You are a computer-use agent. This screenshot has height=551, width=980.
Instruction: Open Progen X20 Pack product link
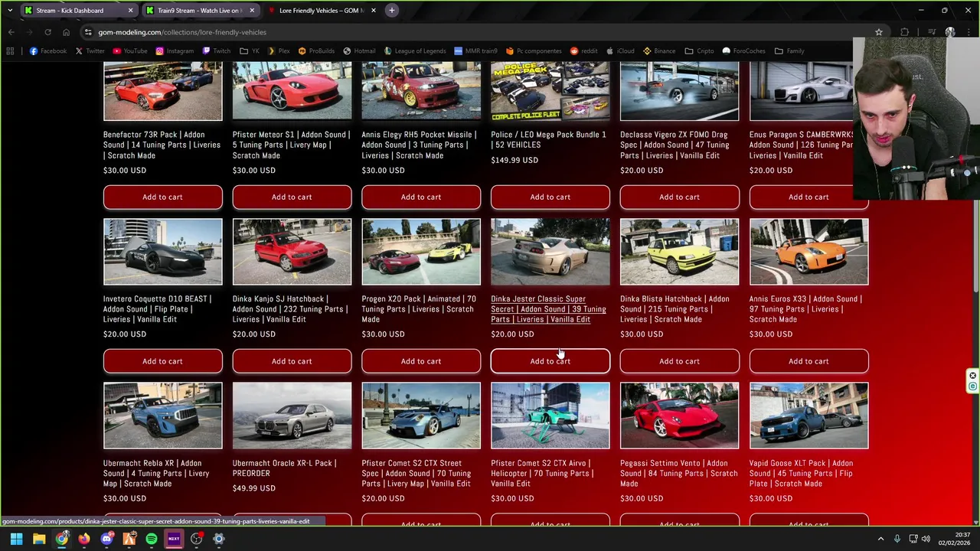[420, 309]
